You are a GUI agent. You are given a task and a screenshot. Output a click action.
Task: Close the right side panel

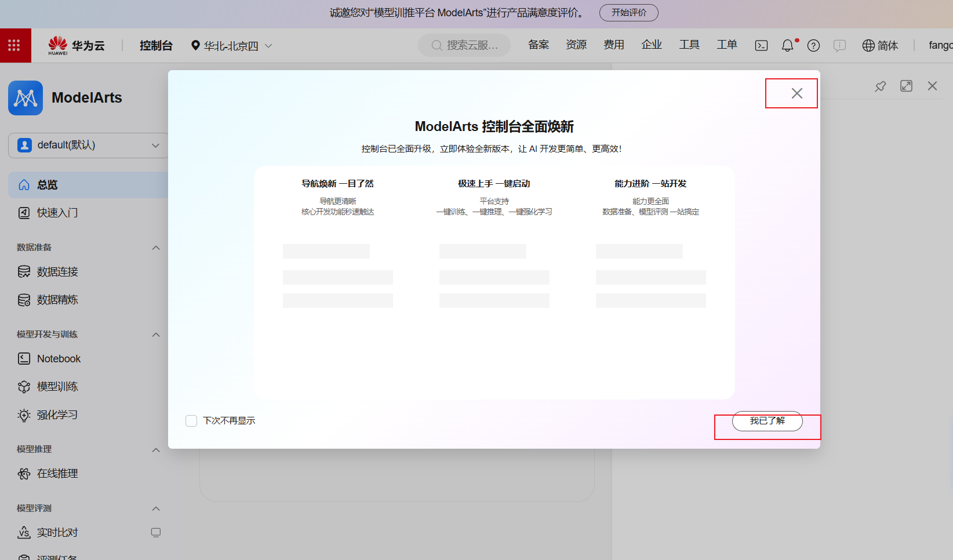pyautogui.click(x=932, y=86)
